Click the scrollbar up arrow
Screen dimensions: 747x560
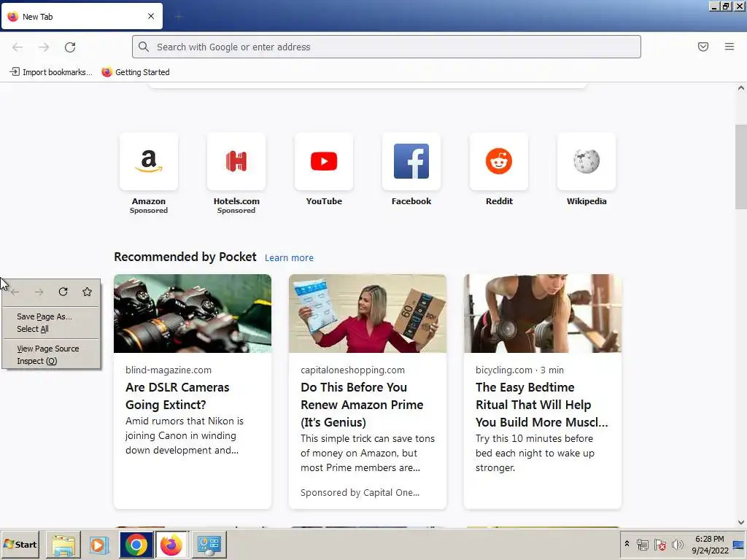[741, 88]
